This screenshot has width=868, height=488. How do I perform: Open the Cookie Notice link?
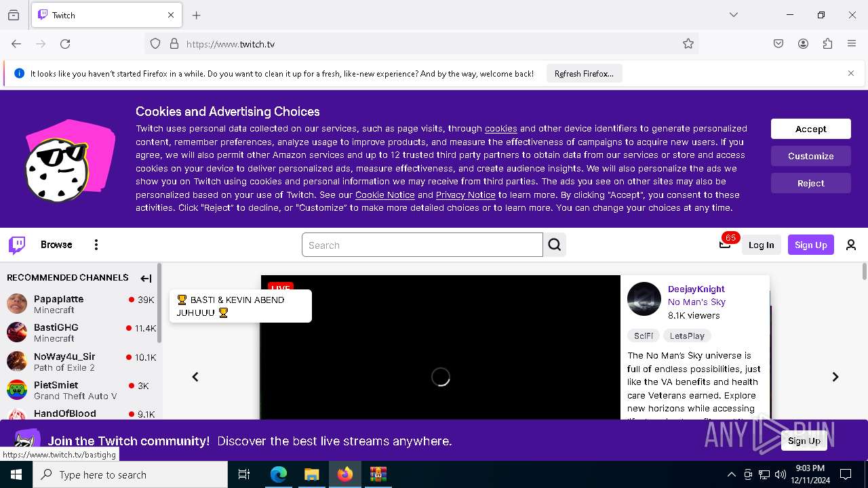click(385, 195)
